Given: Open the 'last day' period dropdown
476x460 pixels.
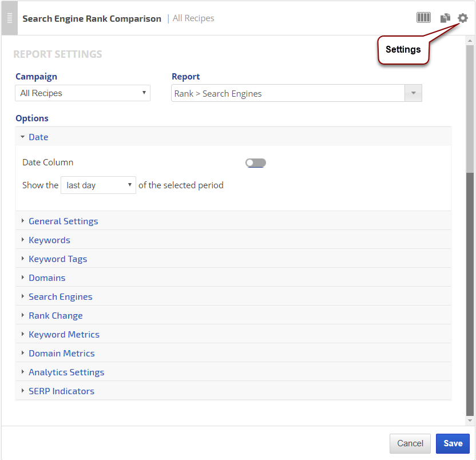Looking at the screenshot, I should [98, 185].
